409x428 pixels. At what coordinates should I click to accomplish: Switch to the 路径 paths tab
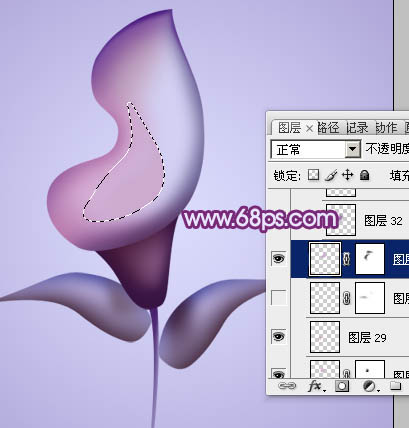pos(328,127)
